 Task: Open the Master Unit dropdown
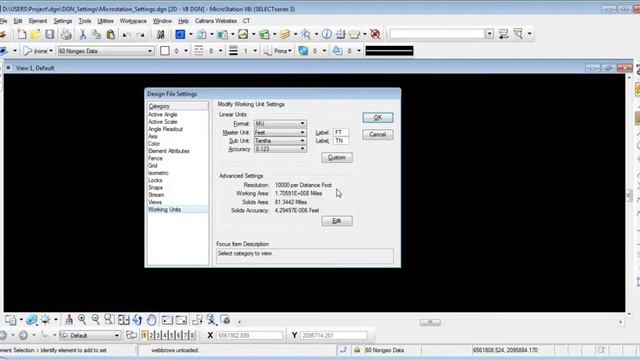coord(280,132)
